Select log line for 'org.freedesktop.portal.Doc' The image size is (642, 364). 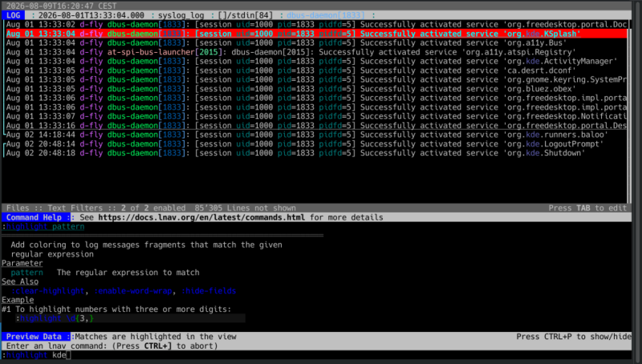point(316,25)
